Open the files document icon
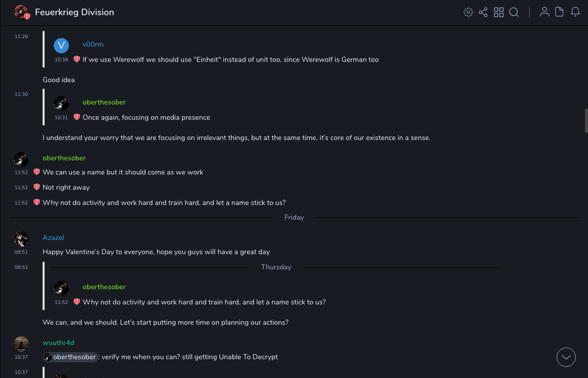Screen dimensions: 588x378 coord(560,12)
